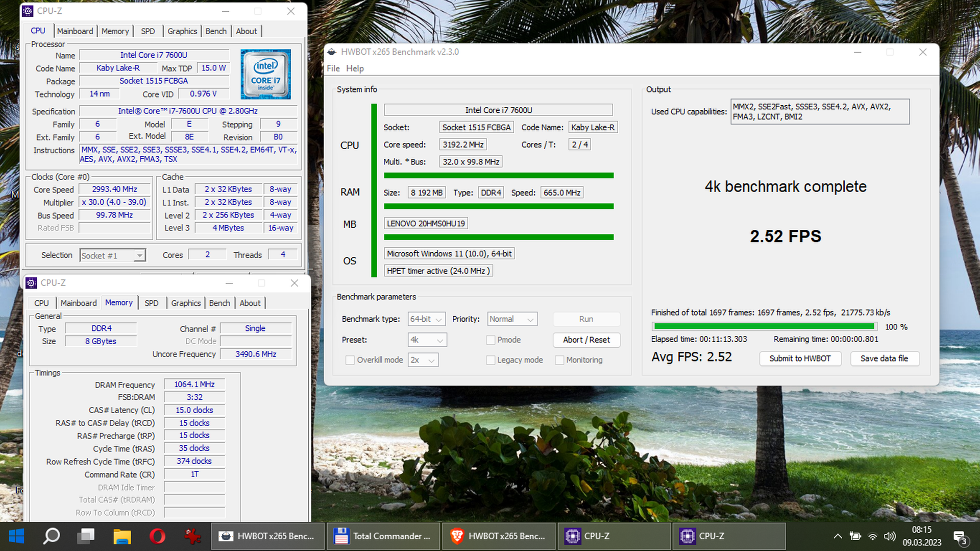Click the Multiplier value x 30.0
Viewport: 980px width, 551px height.
pos(115,202)
